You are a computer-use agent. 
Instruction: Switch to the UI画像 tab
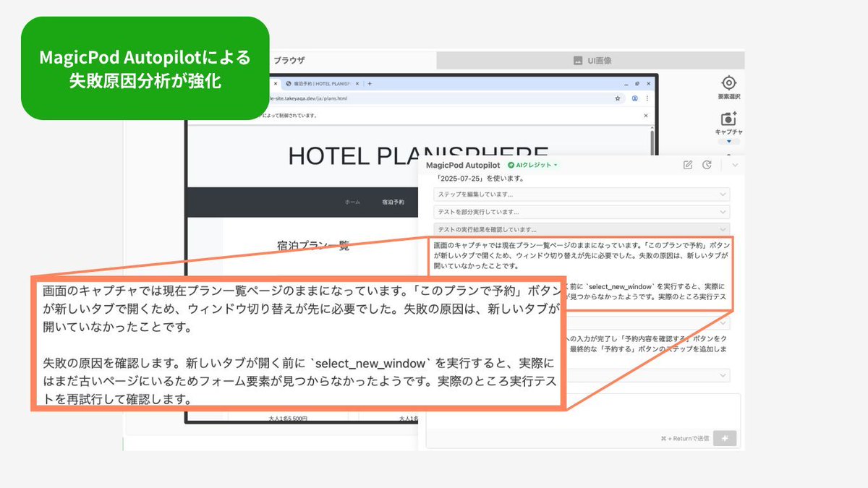(592, 61)
